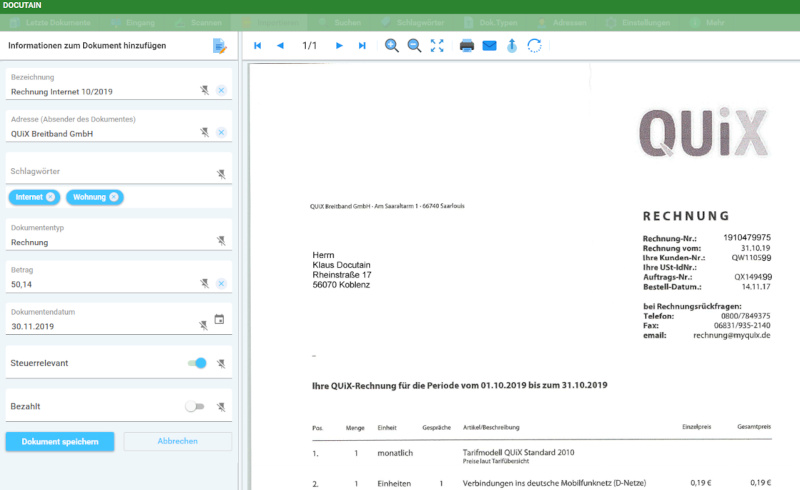Image resolution: width=800 pixels, height=490 pixels.
Task: Open the Letzte Dokumente tab
Action: click(51, 22)
